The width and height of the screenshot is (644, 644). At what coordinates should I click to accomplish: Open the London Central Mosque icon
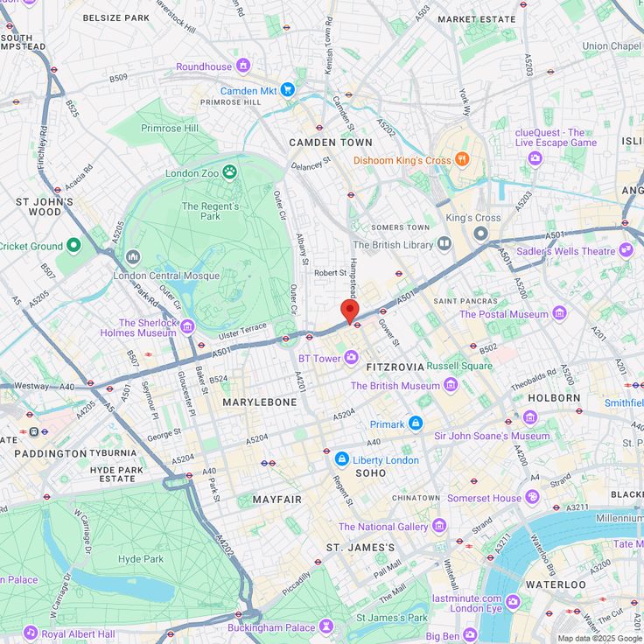pos(133,257)
